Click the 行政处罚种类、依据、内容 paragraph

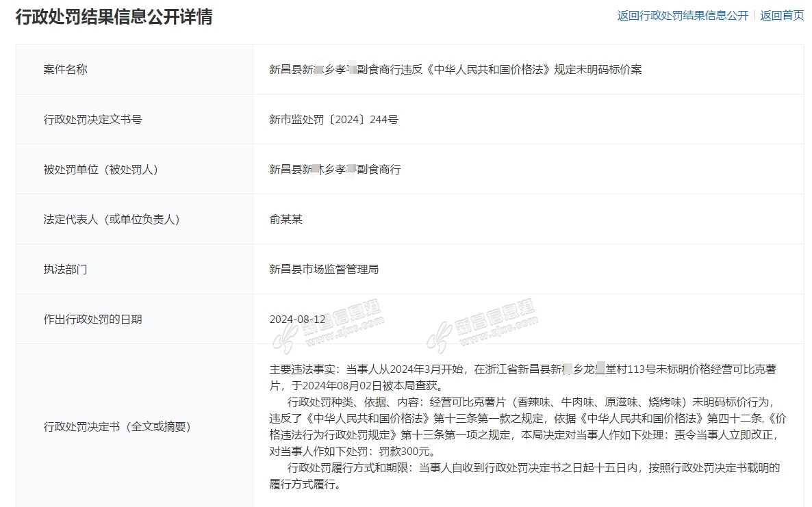[x=524, y=426]
